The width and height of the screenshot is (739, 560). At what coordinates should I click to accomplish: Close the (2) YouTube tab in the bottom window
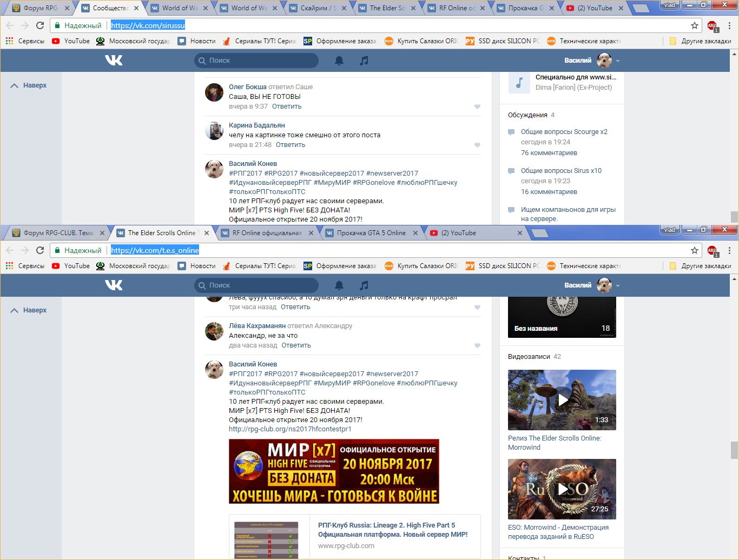point(520,233)
